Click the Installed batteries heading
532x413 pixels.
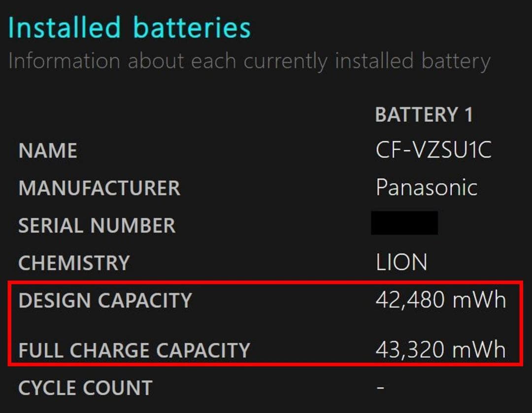(130, 29)
